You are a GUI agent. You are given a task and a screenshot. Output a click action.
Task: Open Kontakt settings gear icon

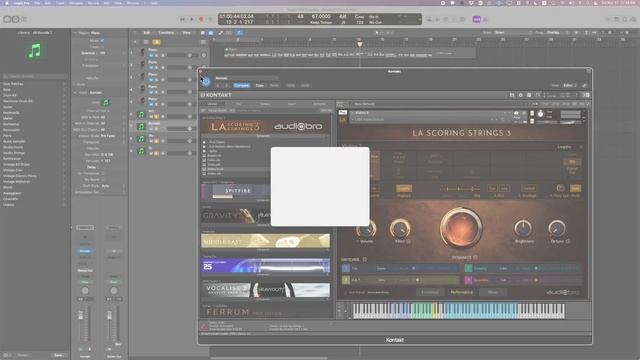tap(520, 95)
